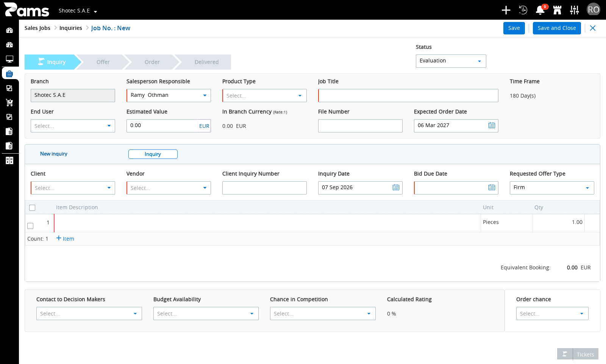Click the castle tower icon in top bar

pos(557,10)
